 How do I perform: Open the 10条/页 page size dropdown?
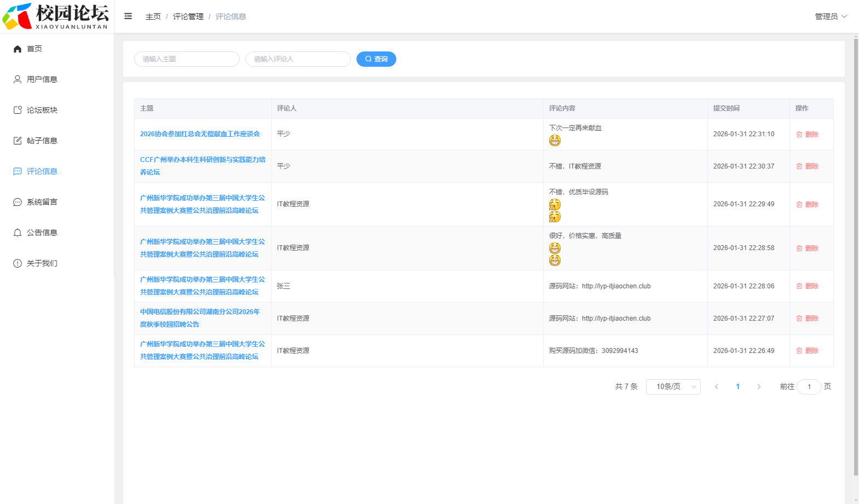(673, 387)
